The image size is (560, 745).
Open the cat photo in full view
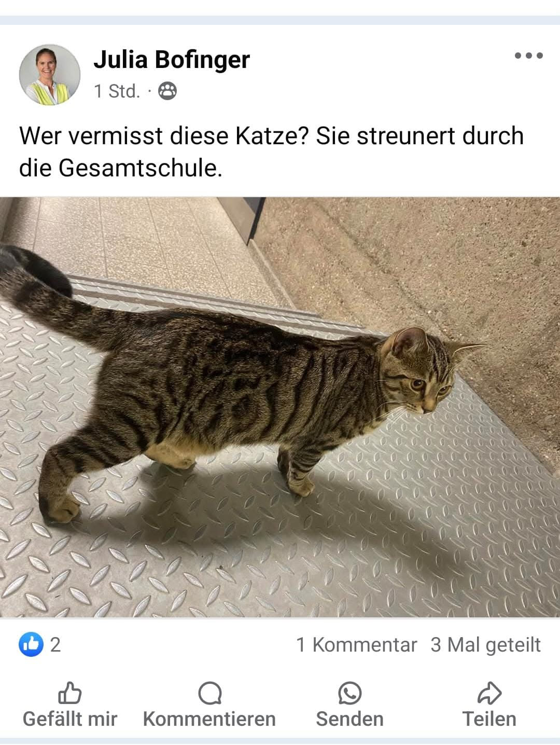[280, 407]
